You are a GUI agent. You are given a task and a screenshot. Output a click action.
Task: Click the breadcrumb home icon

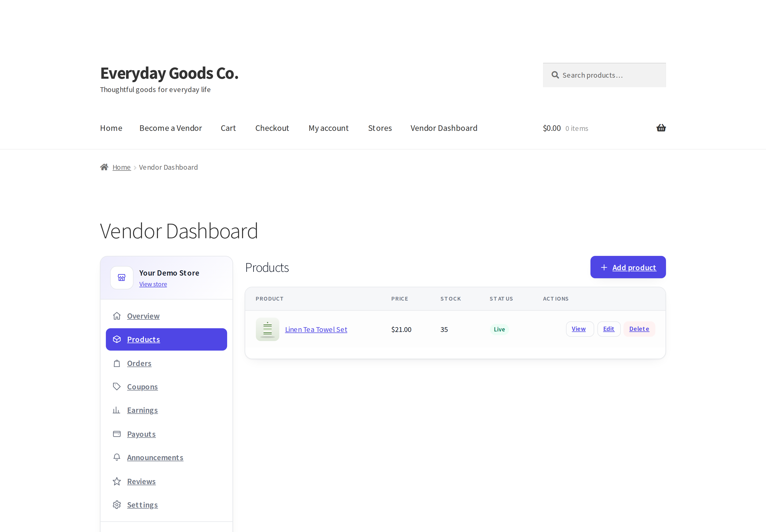click(104, 167)
